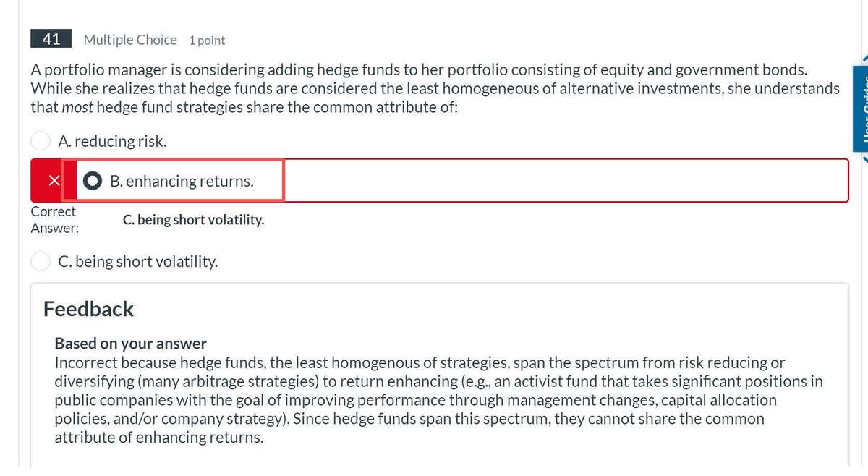Click the Feedback heading
This screenshot has width=868, height=476.
[x=88, y=309]
